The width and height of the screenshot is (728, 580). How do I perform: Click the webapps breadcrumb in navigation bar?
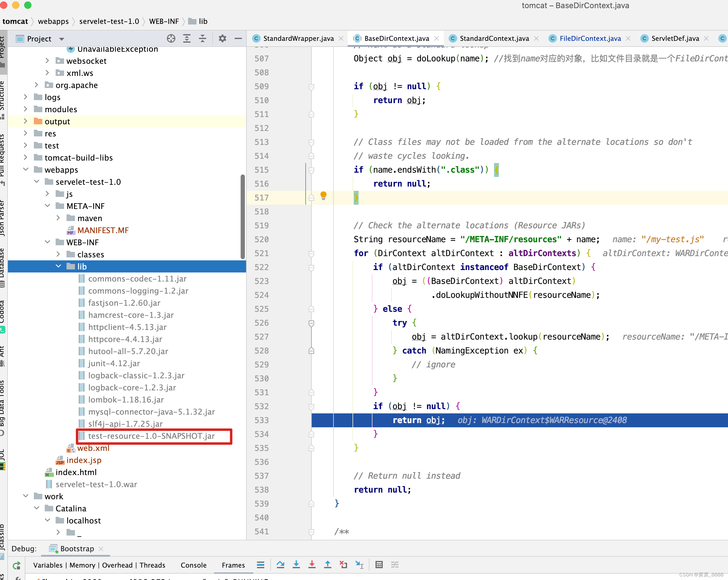(x=53, y=21)
